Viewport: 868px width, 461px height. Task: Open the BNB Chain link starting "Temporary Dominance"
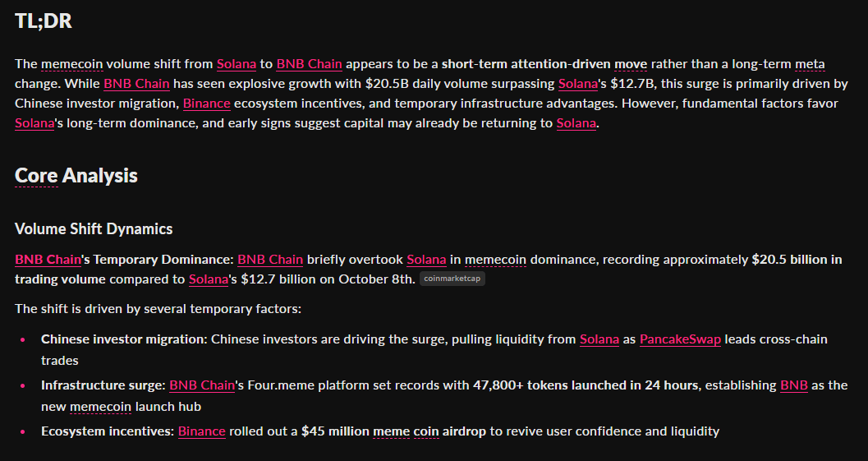[48, 260]
